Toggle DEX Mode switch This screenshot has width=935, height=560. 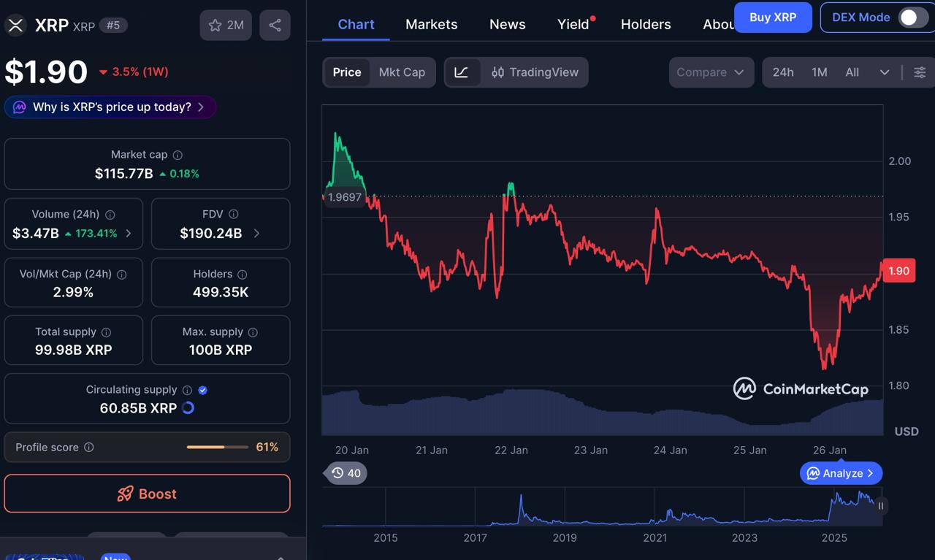coord(912,18)
